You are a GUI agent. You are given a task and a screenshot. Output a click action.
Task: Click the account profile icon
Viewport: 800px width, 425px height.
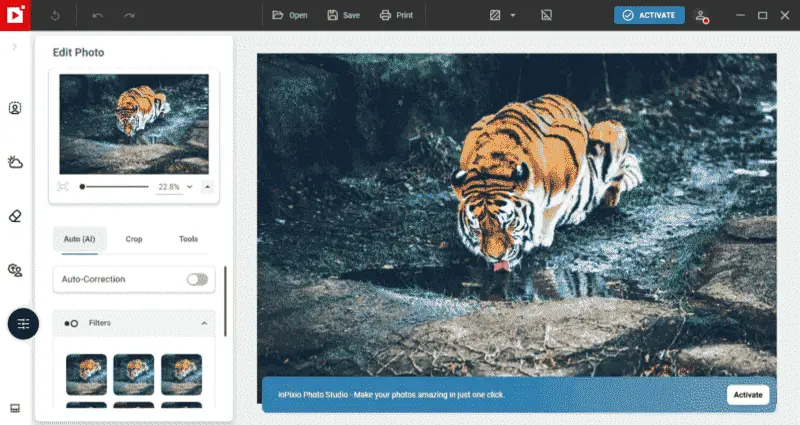pyautogui.click(x=702, y=16)
